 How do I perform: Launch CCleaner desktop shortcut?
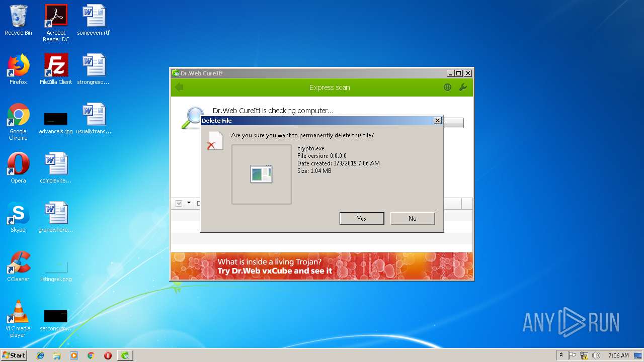[18, 266]
